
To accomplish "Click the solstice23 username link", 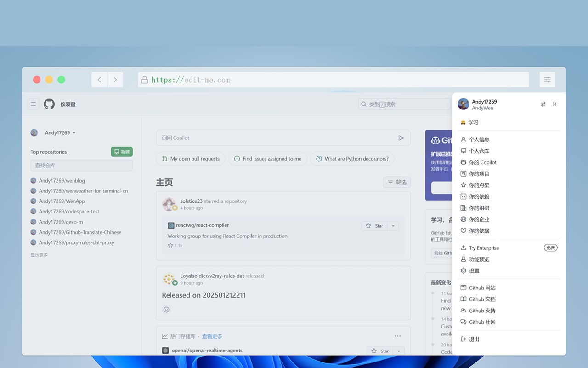I will point(192,201).
